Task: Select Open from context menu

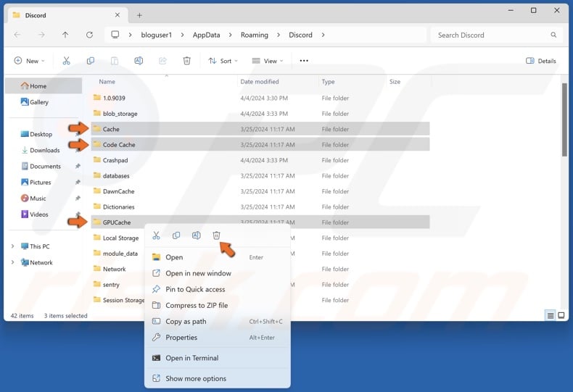Action: pos(218,257)
